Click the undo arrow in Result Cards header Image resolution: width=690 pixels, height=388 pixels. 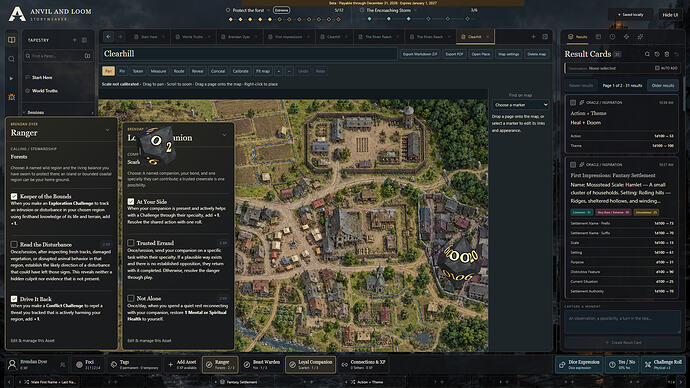click(x=676, y=54)
